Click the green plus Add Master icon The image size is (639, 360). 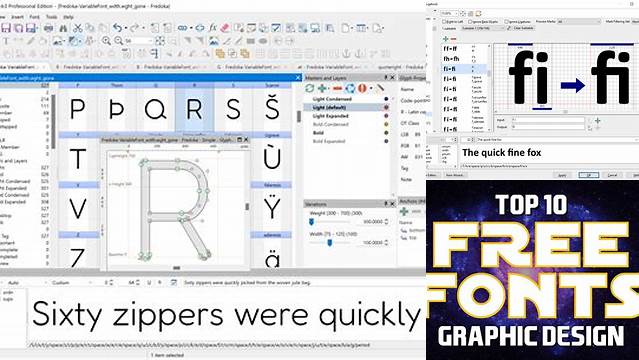322,88
